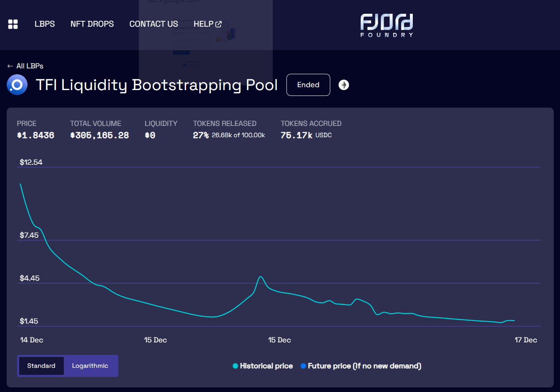Switch chart to Logarithmic scale
Viewport: 560px width, 392px height.
90,366
